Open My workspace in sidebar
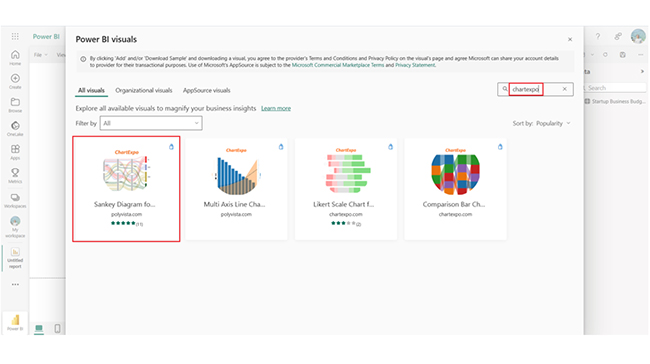650x364 pixels. click(x=15, y=227)
